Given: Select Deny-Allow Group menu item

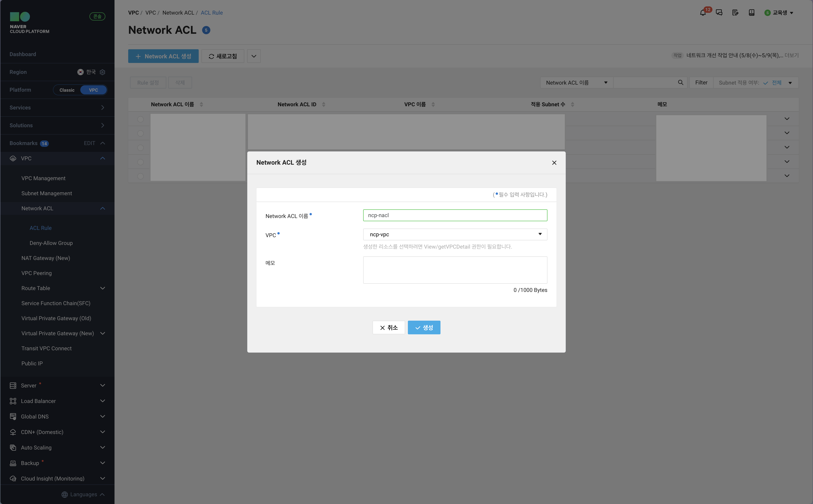Looking at the screenshot, I should pyautogui.click(x=51, y=243).
